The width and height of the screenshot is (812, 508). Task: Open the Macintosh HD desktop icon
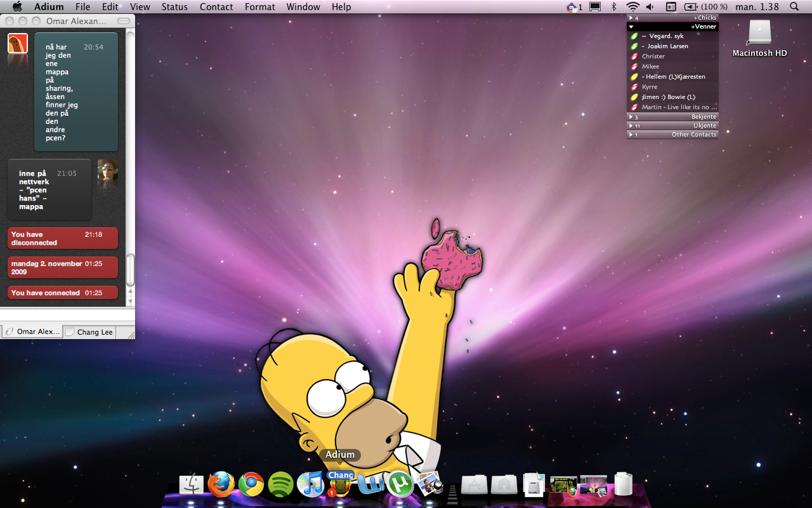[759, 38]
